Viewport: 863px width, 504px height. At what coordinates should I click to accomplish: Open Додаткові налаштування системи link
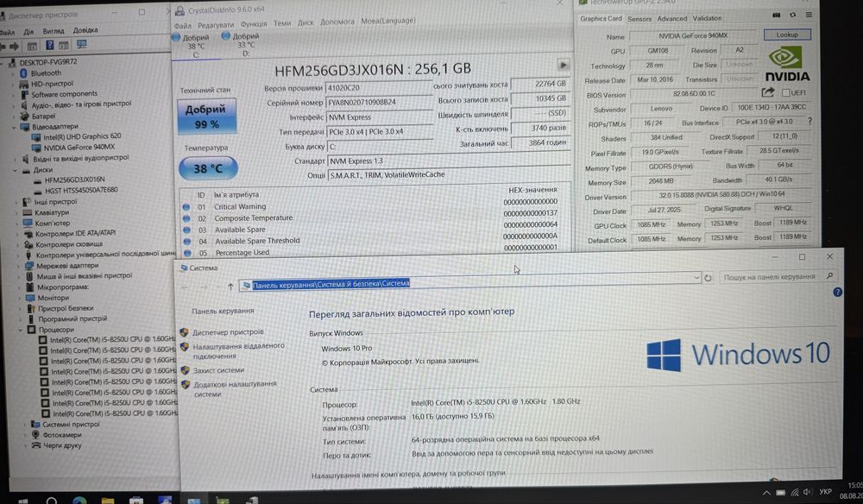pyautogui.click(x=235, y=388)
